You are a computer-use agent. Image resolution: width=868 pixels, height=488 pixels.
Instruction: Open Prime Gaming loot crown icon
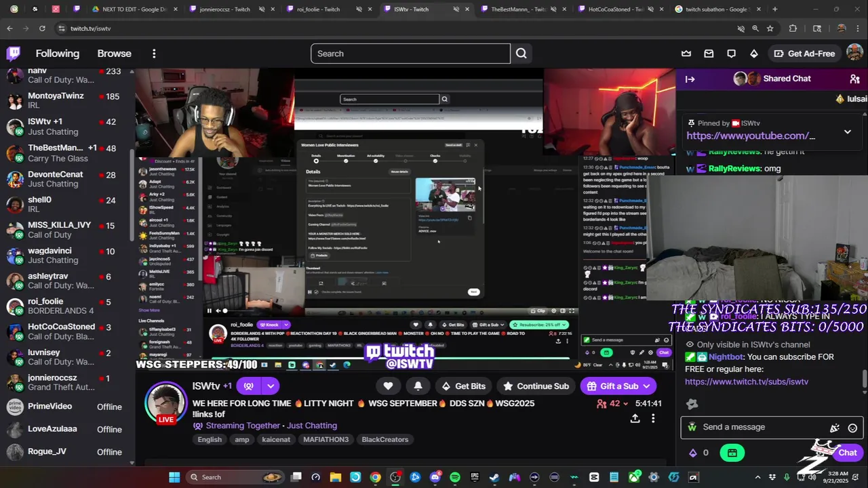[686, 54]
